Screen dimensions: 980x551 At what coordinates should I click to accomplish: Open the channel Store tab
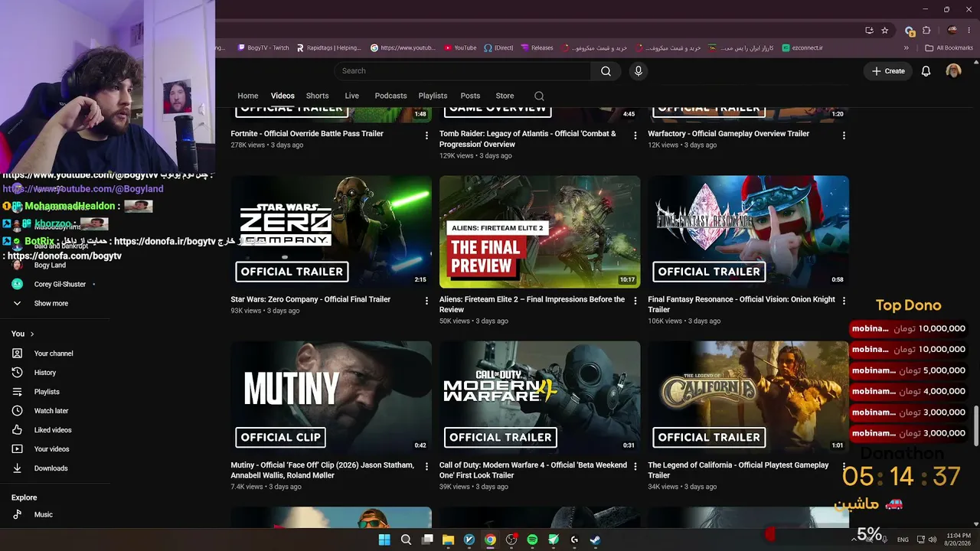[505, 96]
